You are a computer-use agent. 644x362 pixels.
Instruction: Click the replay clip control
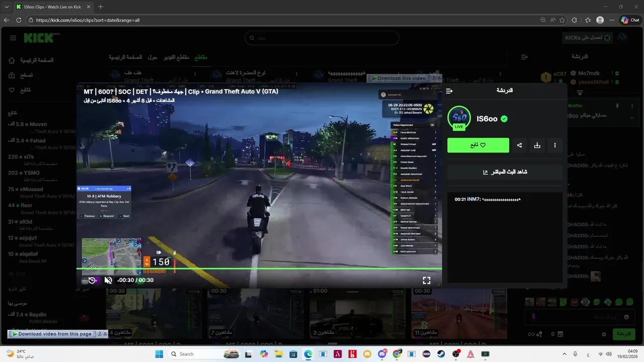coord(92,280)
